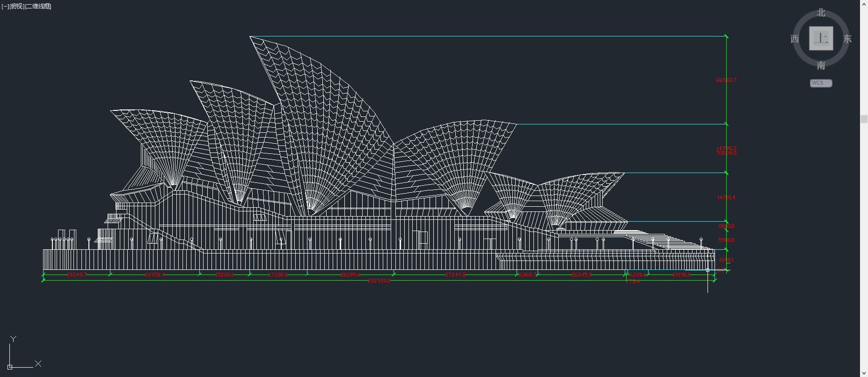
Task: Select the 70599.5 dimension text
Action: coord(726,153)
